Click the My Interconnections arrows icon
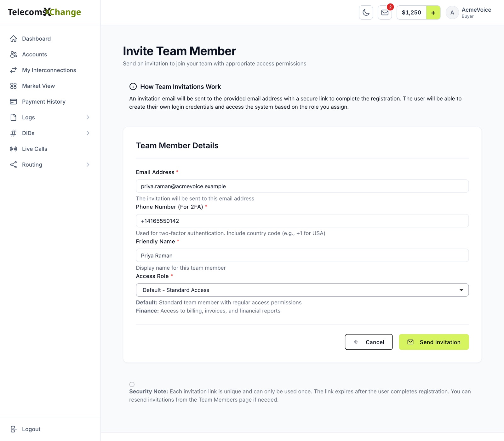This screenshot has height=441, width=504. click(13, 70)
